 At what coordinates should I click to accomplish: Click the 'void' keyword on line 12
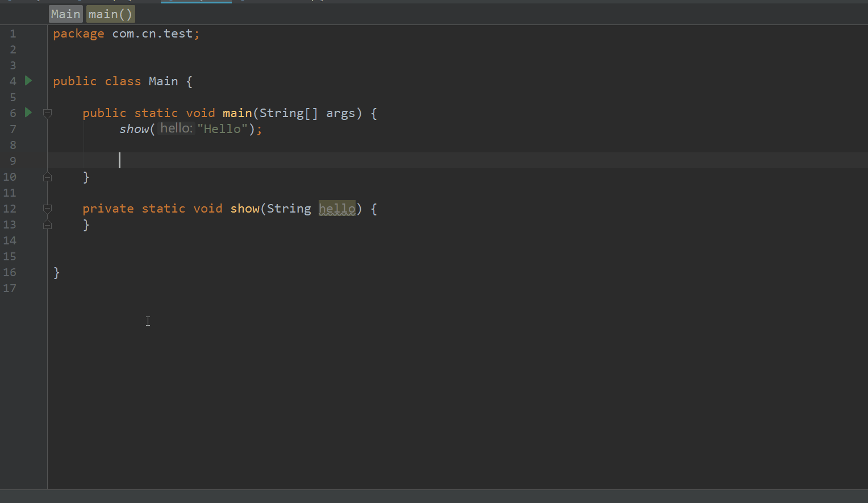[208, 209]
